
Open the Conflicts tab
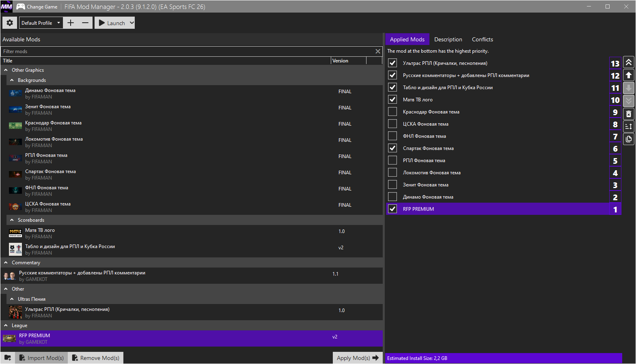tap(482, 39)
